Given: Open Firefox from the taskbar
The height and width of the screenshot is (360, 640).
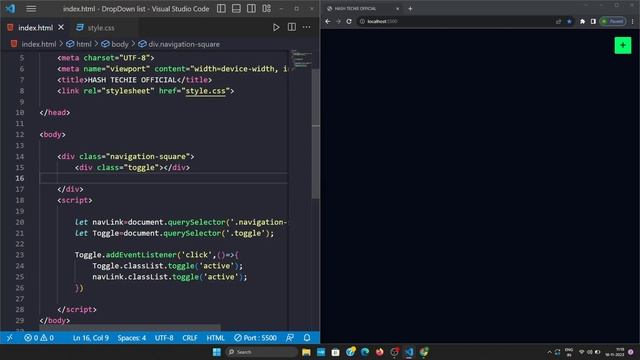Looking at the screenshot, I should 380,352.
